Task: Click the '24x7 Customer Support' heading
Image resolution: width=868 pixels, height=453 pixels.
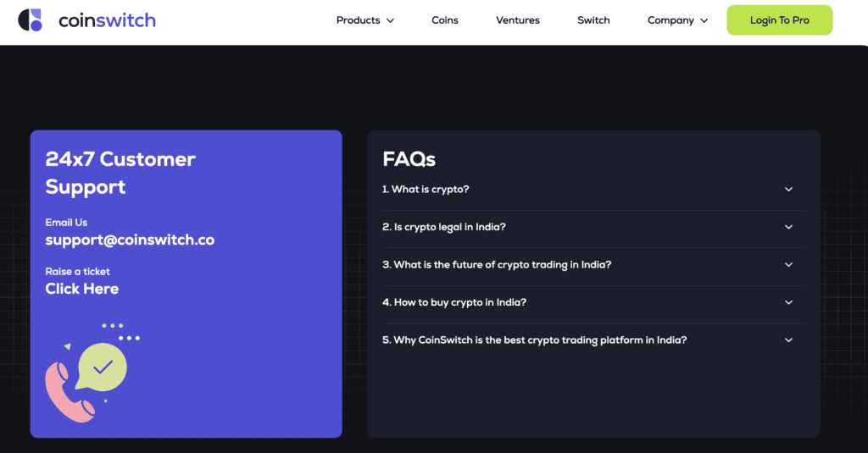Action: 120,173
